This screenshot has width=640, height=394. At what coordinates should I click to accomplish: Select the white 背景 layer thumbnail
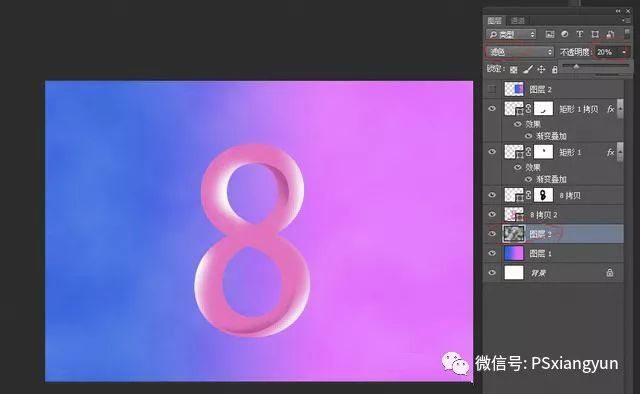(514, 272)
